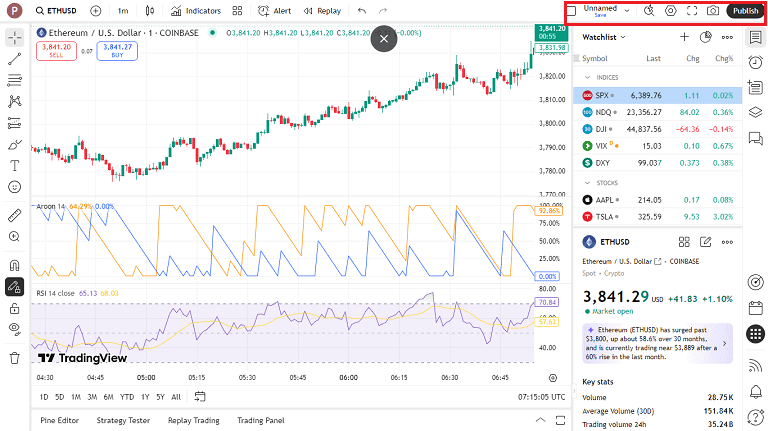Remove drawings with trash icon
The width and height of the screenshot is (768, 431).
15,358
